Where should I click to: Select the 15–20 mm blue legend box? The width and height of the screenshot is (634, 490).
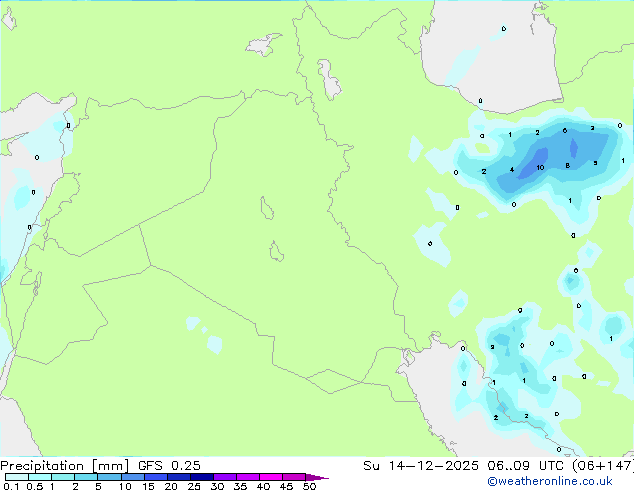coord(155,477)
